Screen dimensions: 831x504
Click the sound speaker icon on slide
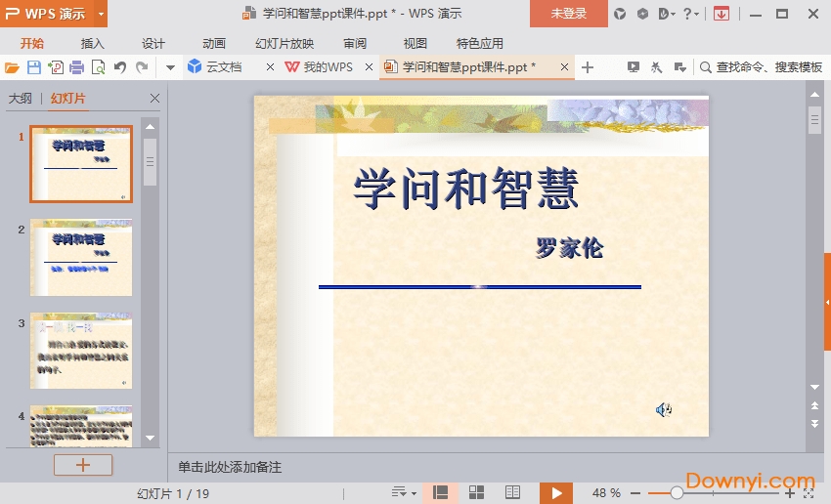664,409
